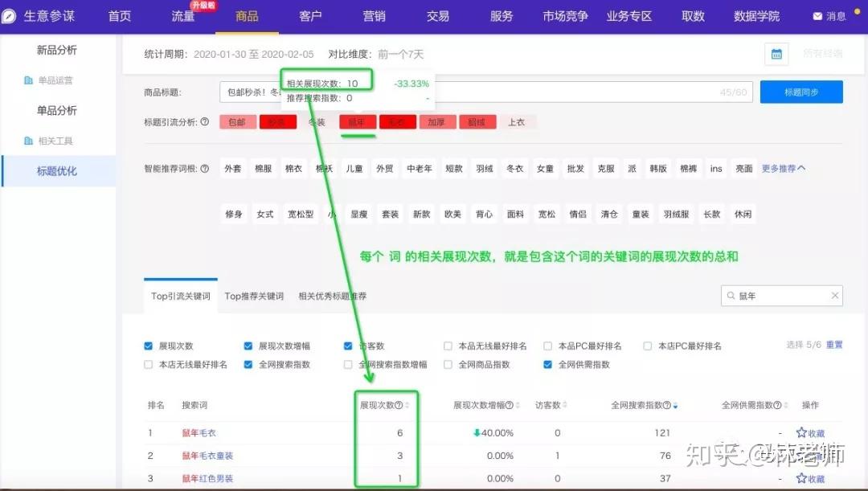
Task: Clear the 鼠年 search box with X
Action: pos(835,296)
